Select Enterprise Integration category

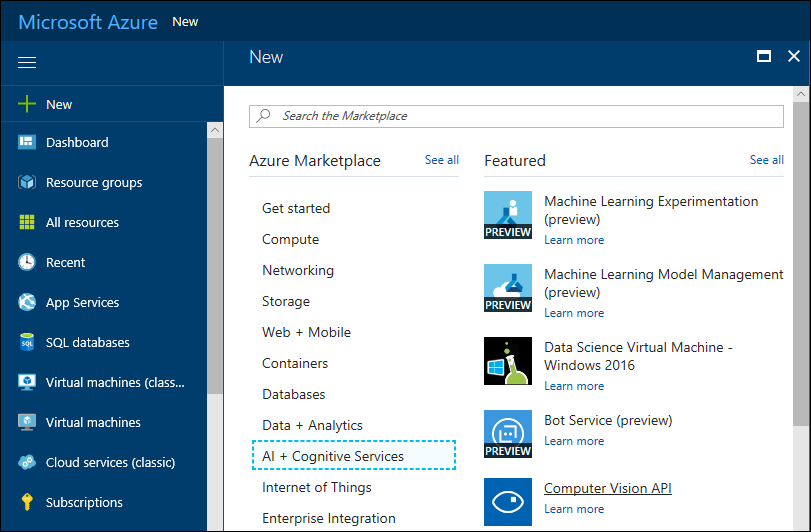328,518
